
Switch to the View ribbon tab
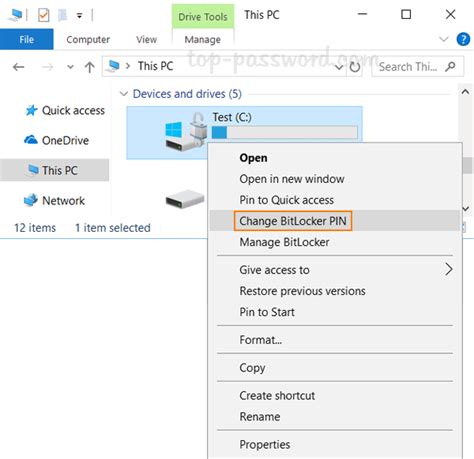pos(146,40)
